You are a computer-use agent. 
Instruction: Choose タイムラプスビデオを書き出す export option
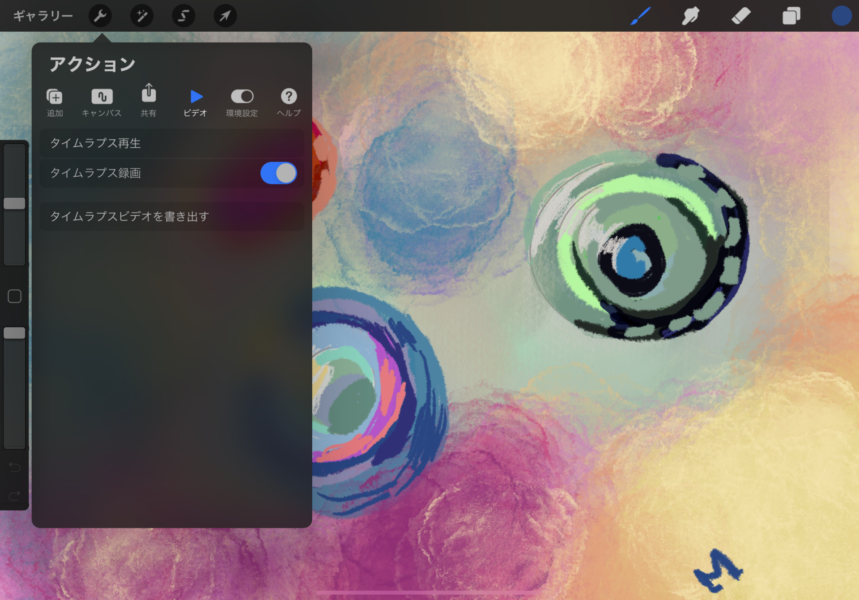(171, 216)
